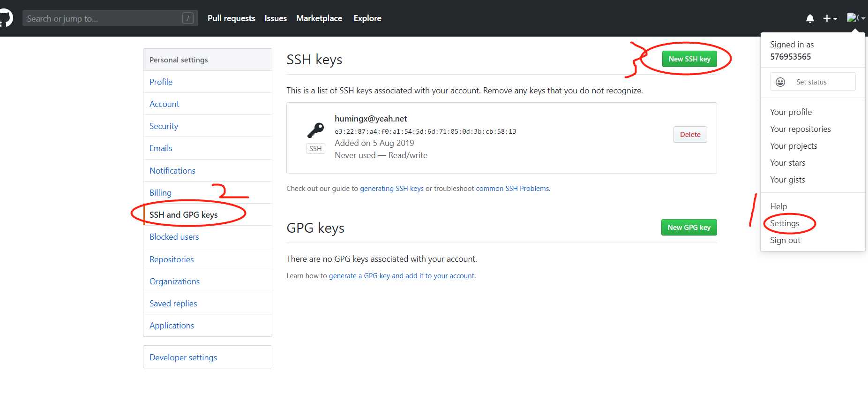The height and width of the screenshot is (396, 868).
Task: Click the smiley Set status icon
Action: [780, 82]
